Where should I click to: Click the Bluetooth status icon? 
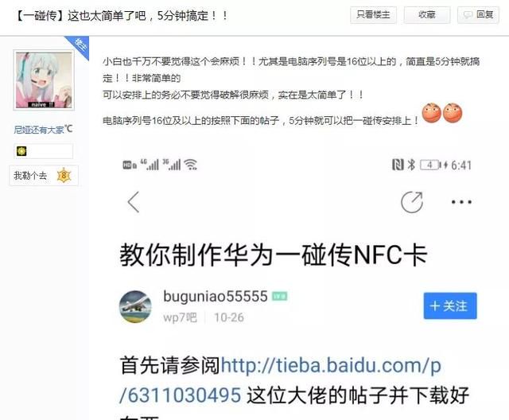pos(411,165)
